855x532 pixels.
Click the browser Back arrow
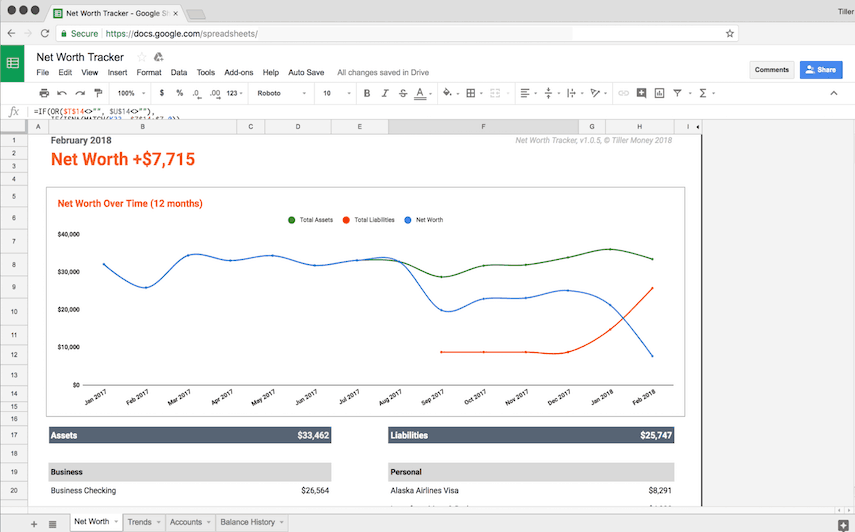click(x=11, y=33)
